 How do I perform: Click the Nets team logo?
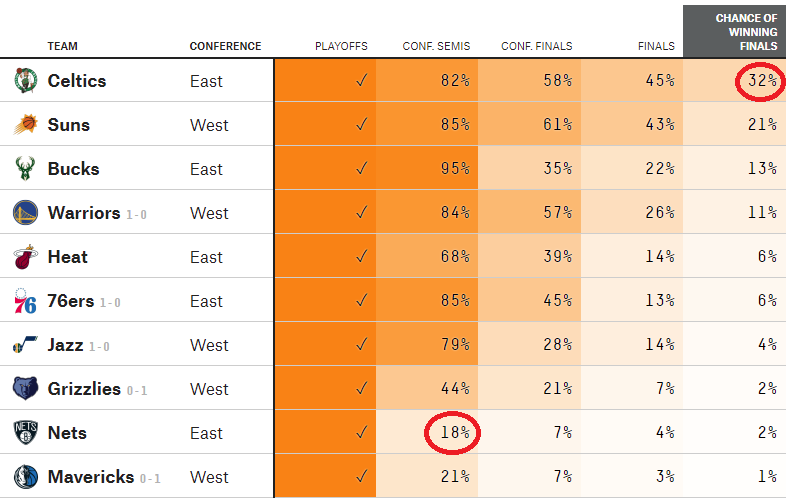25,433
